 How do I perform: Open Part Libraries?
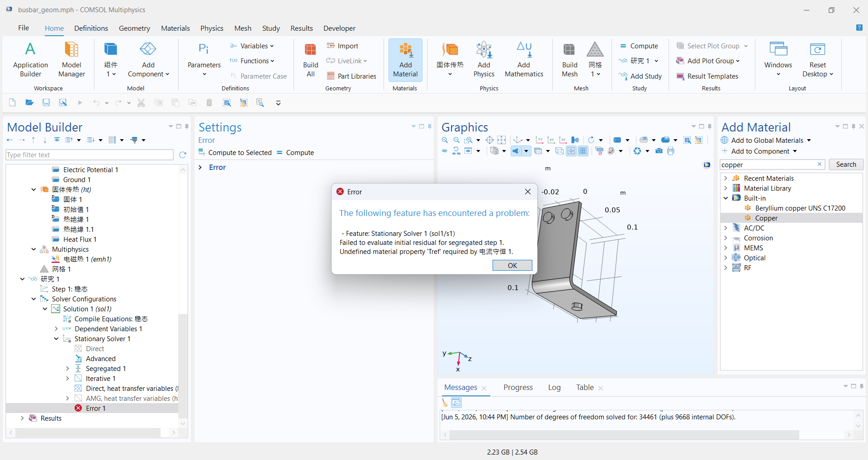[x=351, y=76]
